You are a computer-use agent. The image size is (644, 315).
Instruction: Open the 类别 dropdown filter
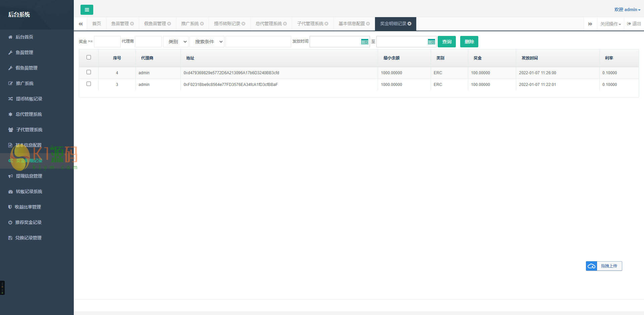(x=176, y=42)
